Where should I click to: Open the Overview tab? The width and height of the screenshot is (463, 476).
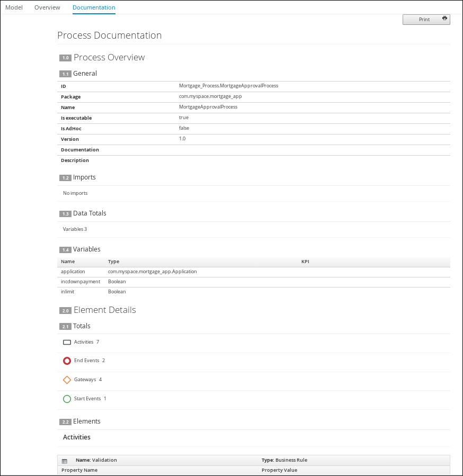(47, 7)
